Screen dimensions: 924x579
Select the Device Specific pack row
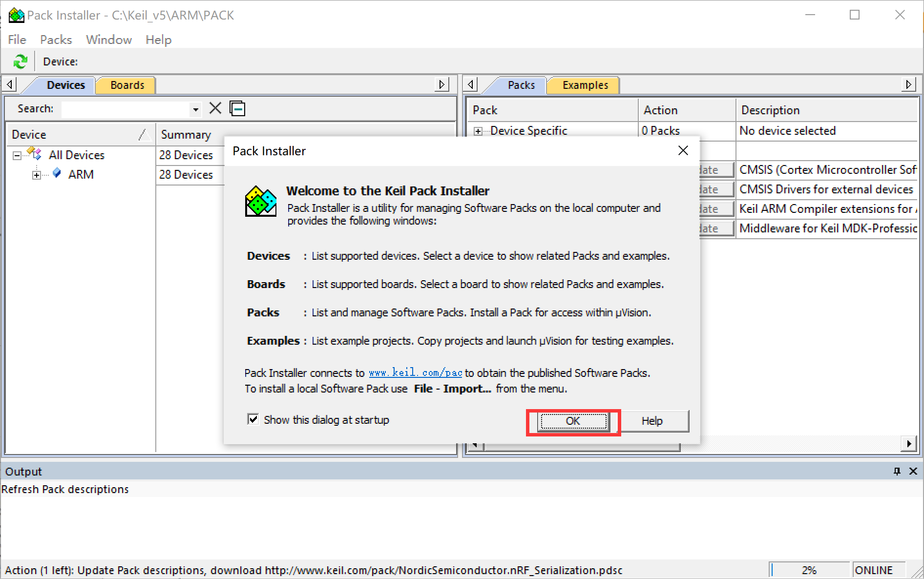tap(529, 131)
